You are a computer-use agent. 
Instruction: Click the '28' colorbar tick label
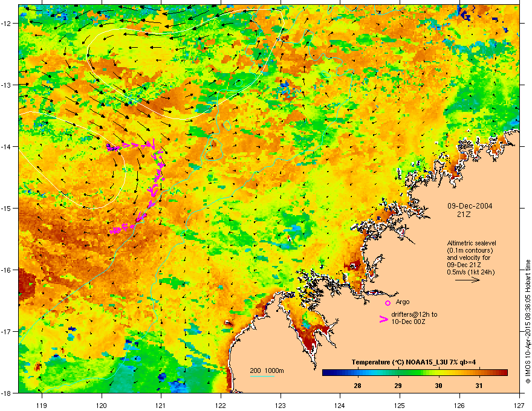coord(357,386)
